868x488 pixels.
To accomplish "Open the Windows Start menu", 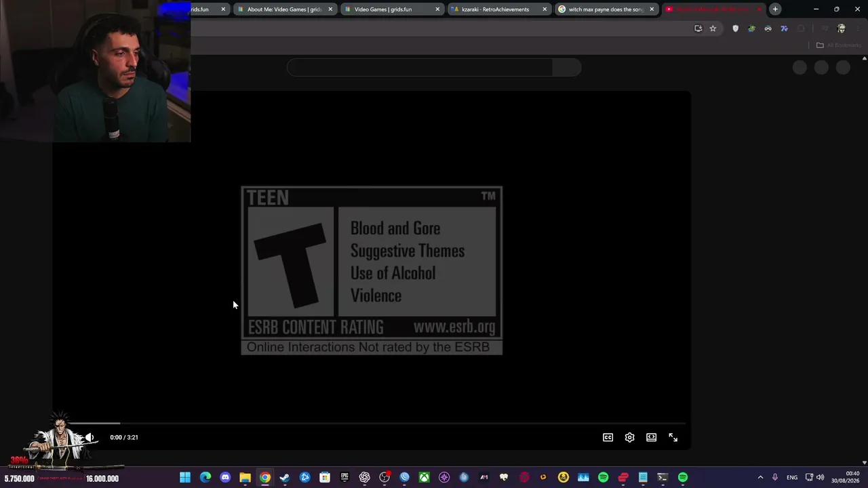I will tap(185, 477).
